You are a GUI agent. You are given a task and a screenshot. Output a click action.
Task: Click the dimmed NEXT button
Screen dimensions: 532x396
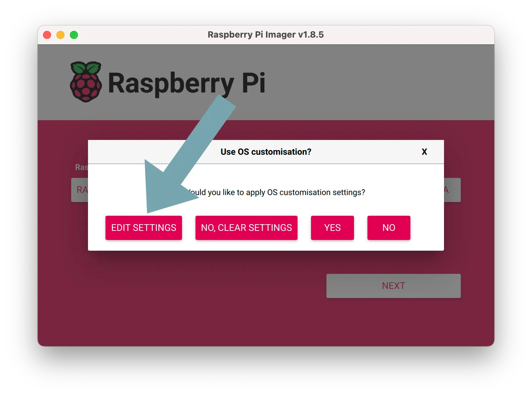(x=393, y=286)
